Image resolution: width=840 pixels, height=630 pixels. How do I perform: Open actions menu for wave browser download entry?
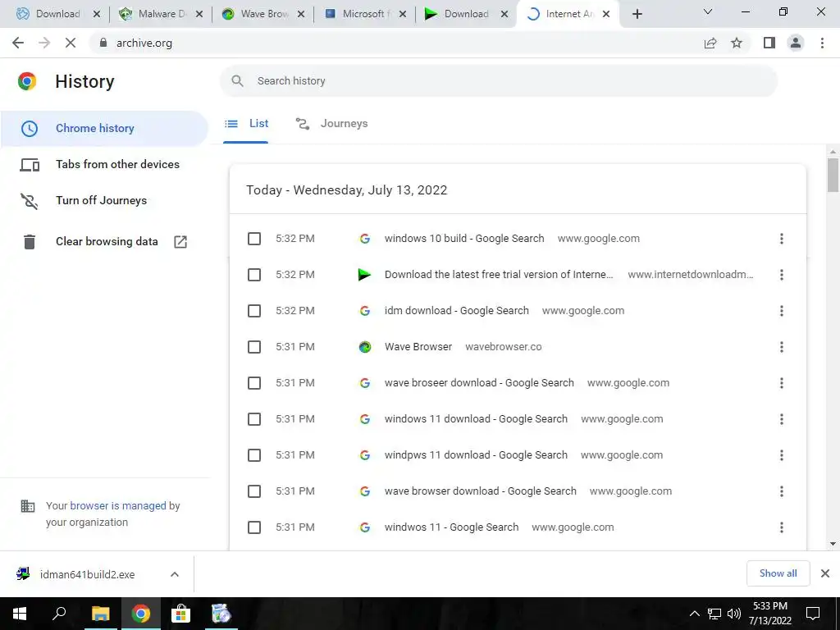[x=782, y=491]
